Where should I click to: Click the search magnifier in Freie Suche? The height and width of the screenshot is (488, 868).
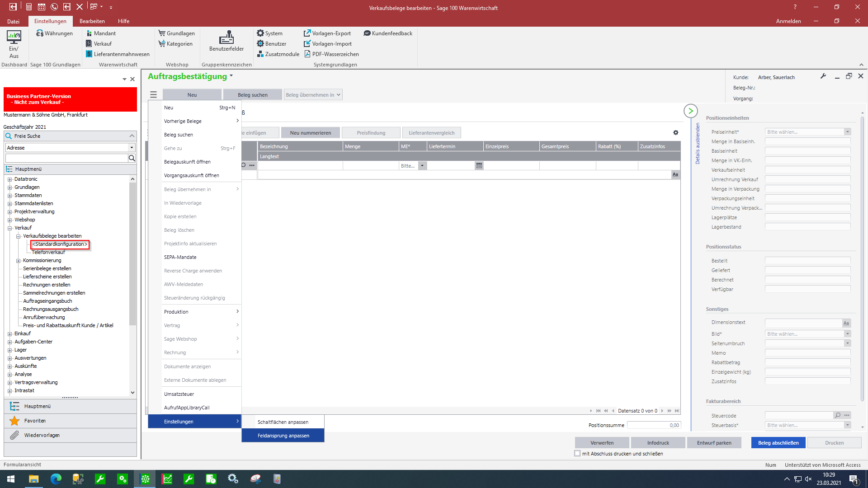tap(132, 158)
